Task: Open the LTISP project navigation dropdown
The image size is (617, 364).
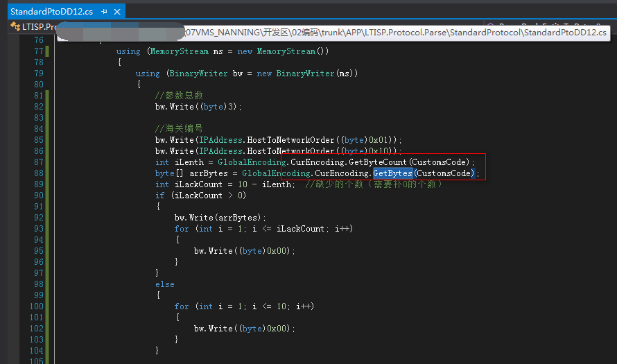Action: 40,27
